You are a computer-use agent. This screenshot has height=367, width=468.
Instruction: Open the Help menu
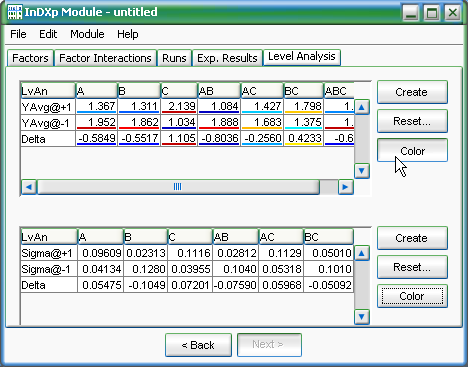pos(128,34)
